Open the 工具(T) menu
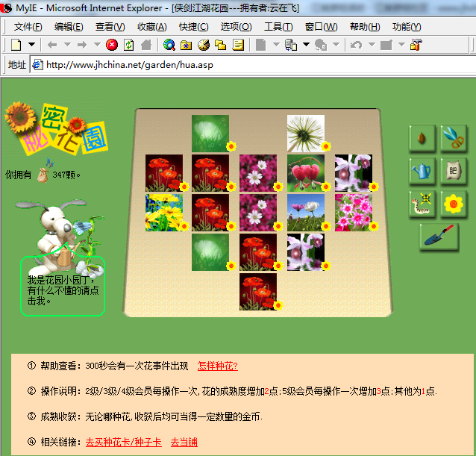476x456 pixels. click(x=278, y=27)
